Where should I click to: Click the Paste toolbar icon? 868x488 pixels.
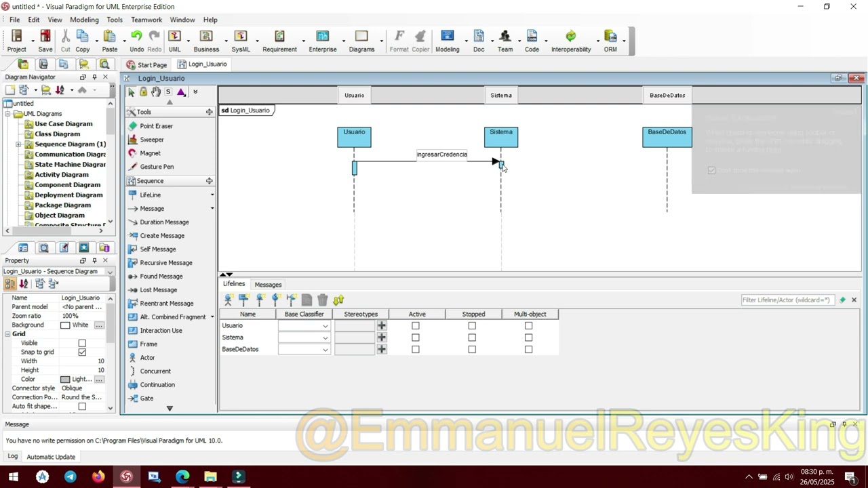tap(110, 41)
